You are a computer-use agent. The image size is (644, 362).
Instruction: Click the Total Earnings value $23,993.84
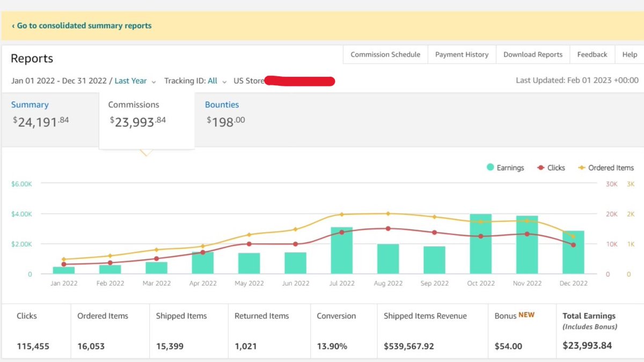click(587, 345)
